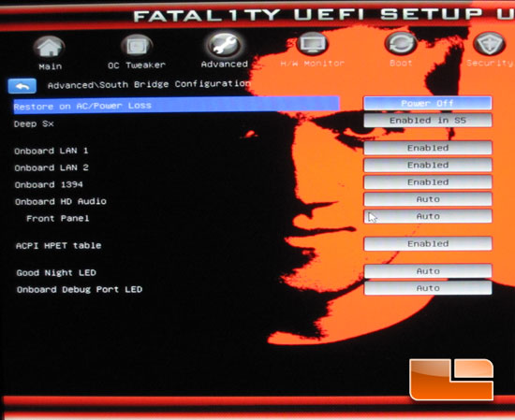Select the ACPI HPET table label

point(58,246)
